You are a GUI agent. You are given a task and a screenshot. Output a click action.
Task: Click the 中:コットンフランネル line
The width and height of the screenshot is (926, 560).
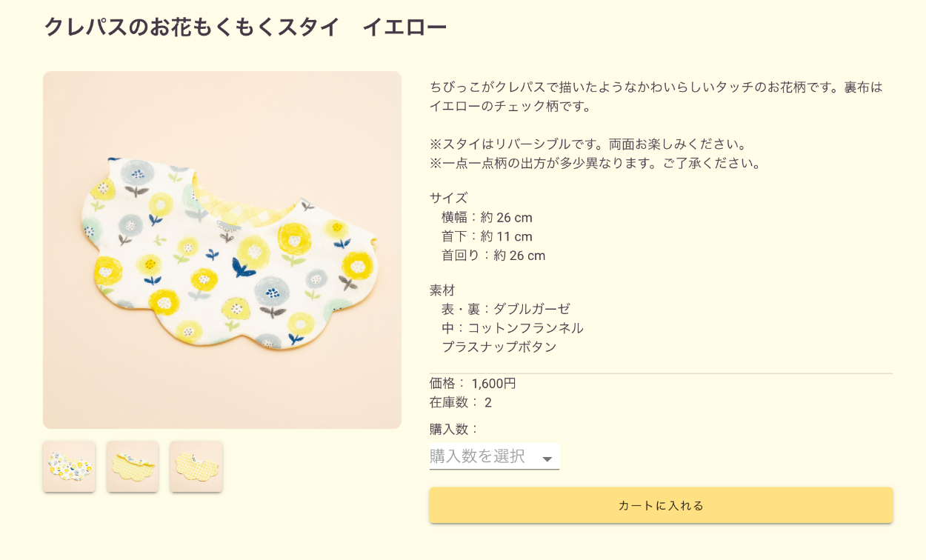(x=512, y=328)
